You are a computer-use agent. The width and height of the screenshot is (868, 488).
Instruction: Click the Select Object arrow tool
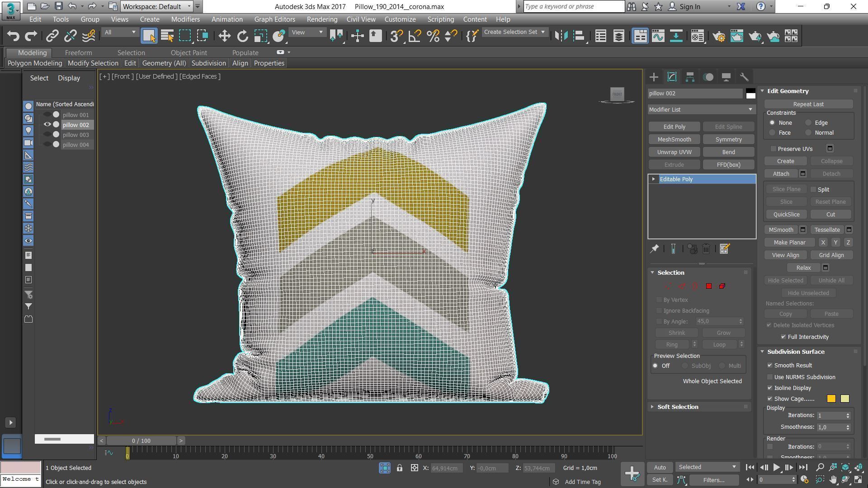149,36
